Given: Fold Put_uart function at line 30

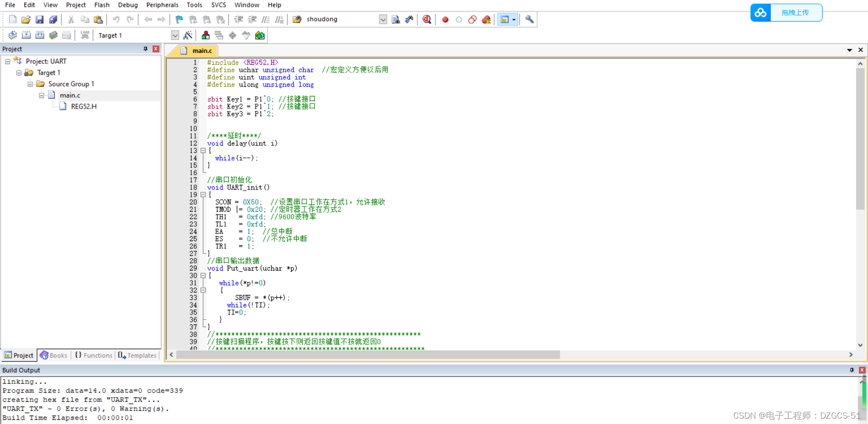Looking at the screenshot, I should click(203, 276).
